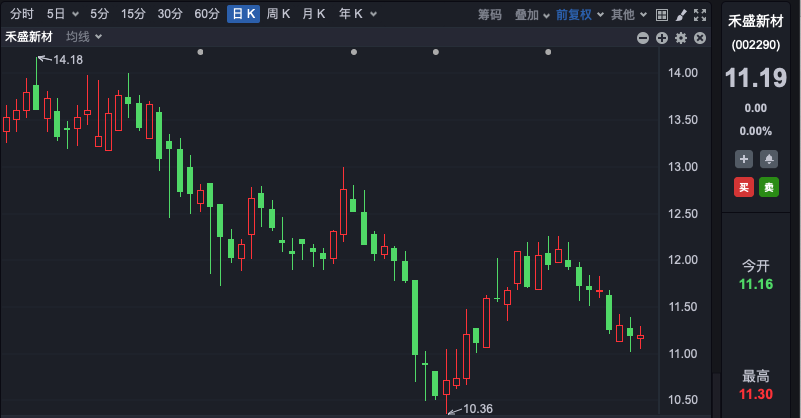Click the 12.00 price axis label

point(682,260)
